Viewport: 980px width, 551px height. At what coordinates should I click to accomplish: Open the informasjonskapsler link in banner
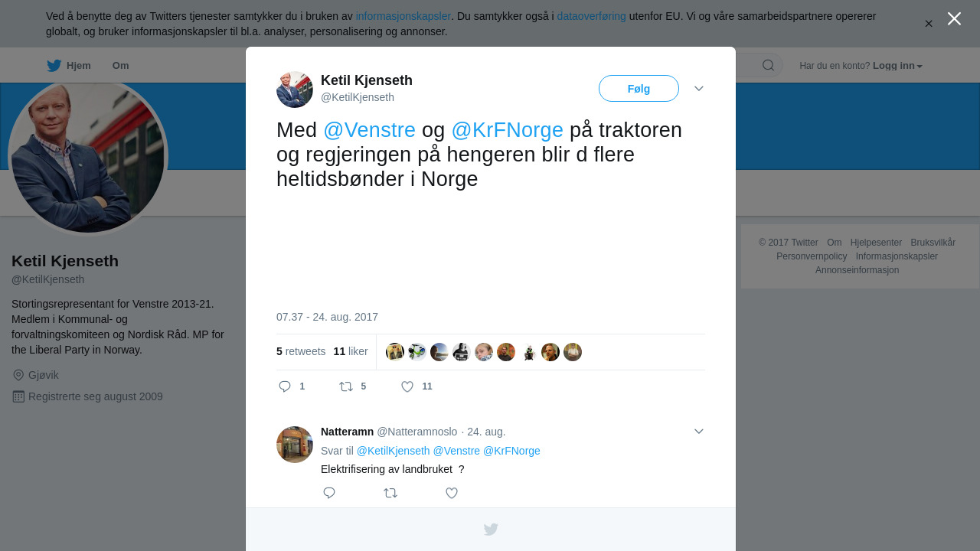[403, 16]
